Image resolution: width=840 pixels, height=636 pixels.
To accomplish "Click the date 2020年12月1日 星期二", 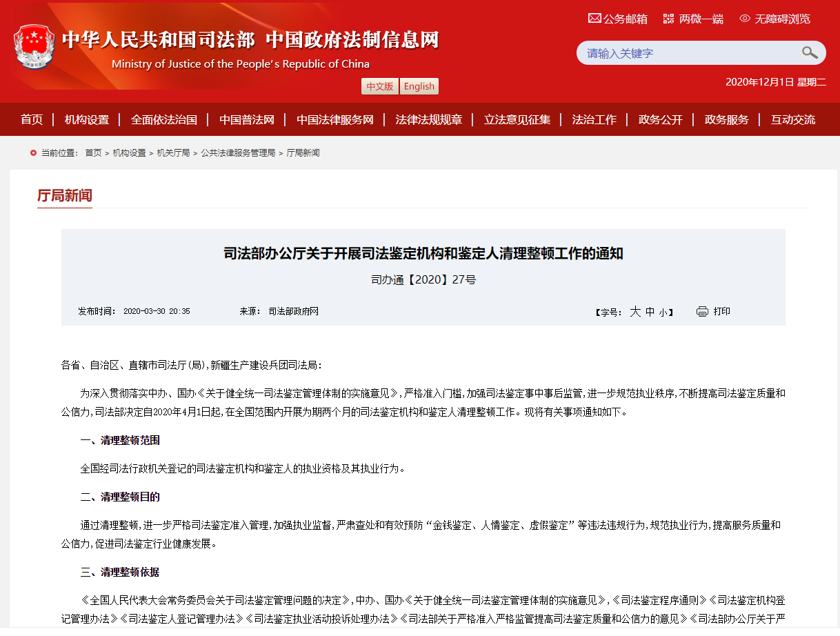I will tap(776, 82).
